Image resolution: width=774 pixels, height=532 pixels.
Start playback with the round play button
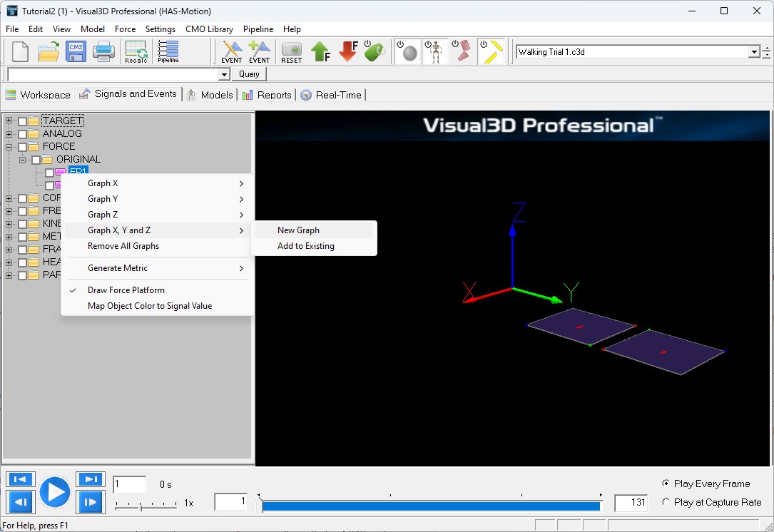[x=55, y=492]
